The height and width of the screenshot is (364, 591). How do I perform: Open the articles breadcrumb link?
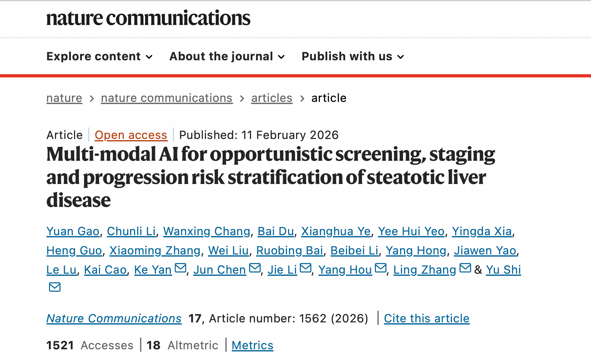click(272, 98)
